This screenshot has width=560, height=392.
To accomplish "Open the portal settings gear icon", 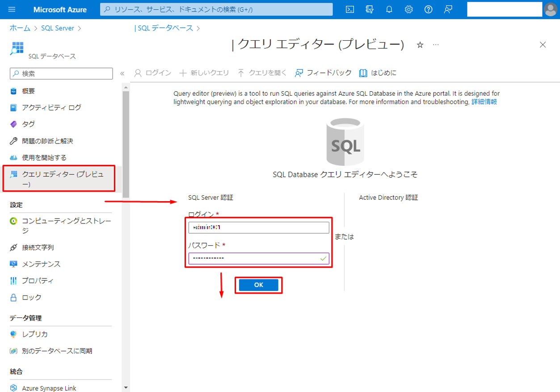I will click(x=408, y=9).
